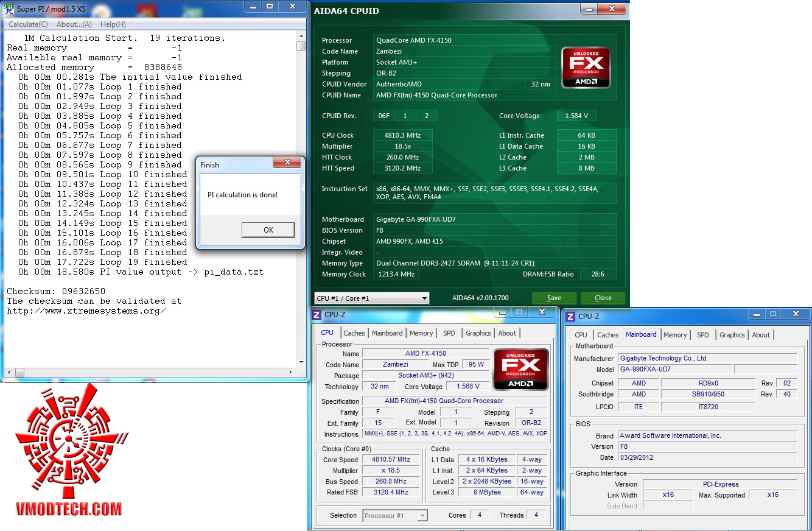Click the Loop 19 finished line in Super PI
Viewport: 812px width, 531px height.
point(102,262)
